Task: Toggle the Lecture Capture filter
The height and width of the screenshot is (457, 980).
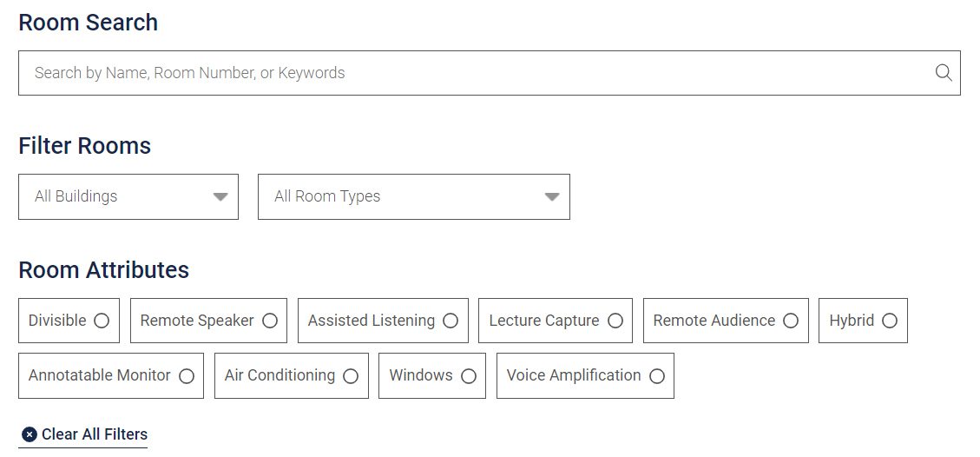Action: point(556,321)
